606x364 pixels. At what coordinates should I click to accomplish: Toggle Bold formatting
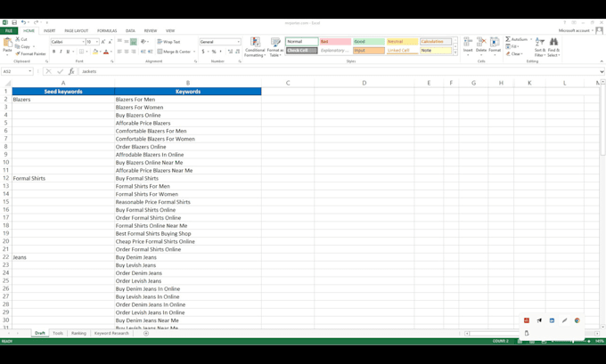point(53,52)
